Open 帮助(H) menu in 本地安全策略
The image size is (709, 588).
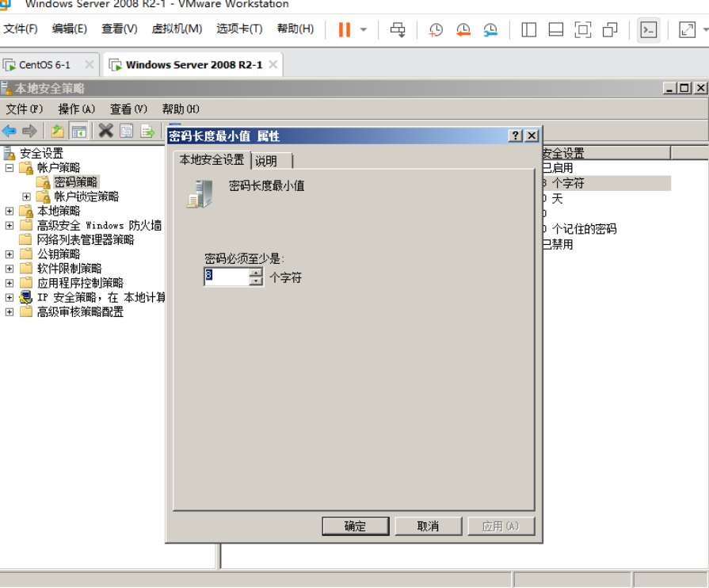pyautogui.click(x=181, y=109)
